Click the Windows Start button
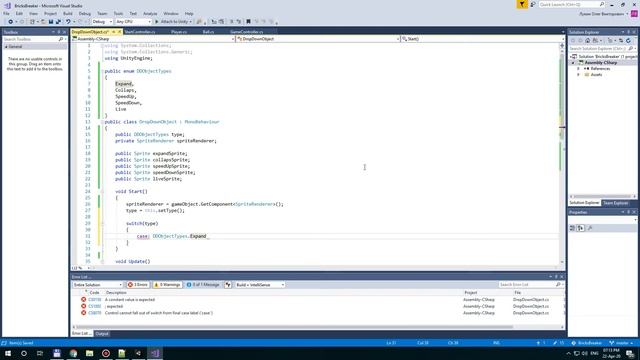 (8, 353)
